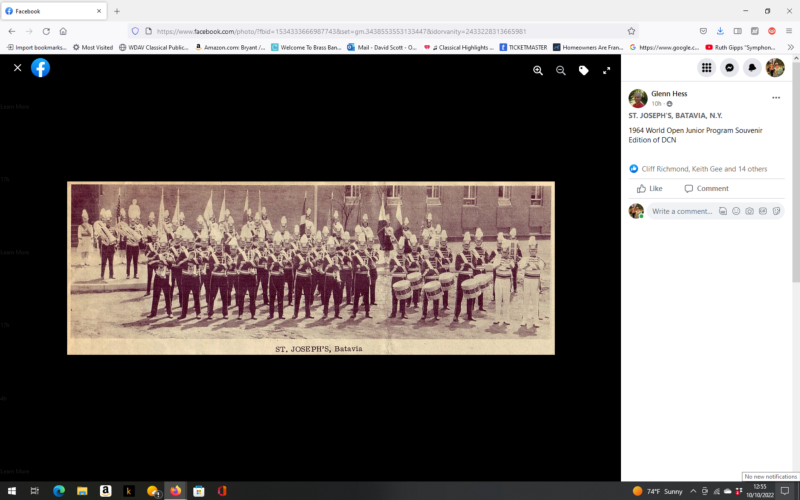Viewport: 800px width, 500px height.
Task: Add a GIF to the comment
Action: (763, 211)
